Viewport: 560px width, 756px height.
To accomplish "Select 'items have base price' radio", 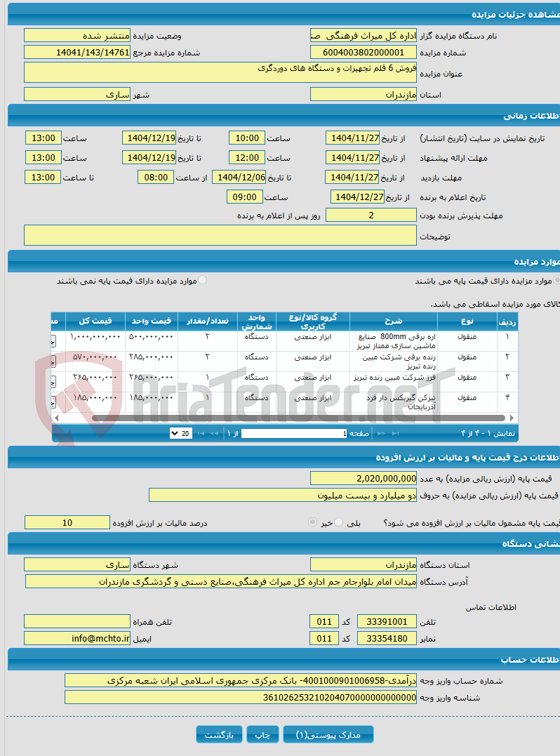I will pyautogui.click(x=557, y=280).
